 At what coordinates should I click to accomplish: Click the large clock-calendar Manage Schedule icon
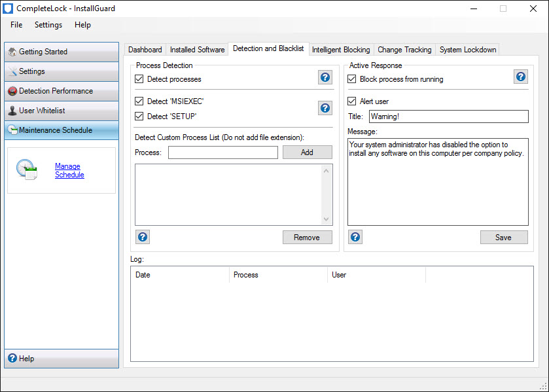(27, 169)
